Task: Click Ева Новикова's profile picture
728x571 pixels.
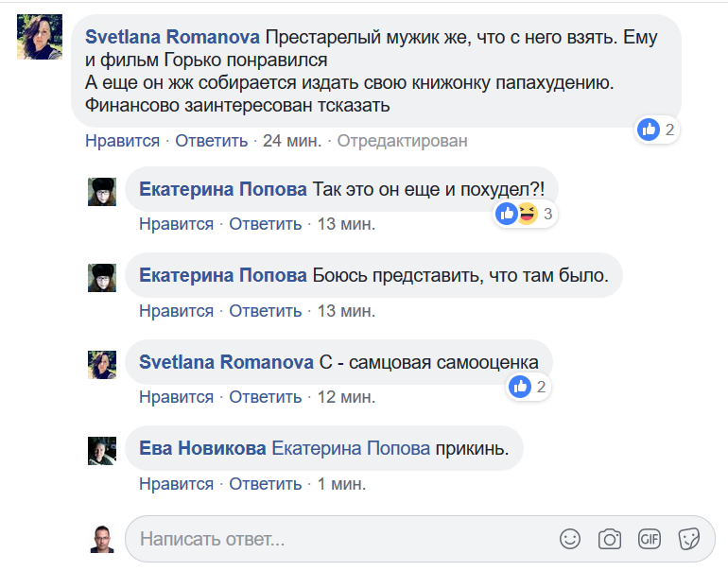Action: pos(101,451)
